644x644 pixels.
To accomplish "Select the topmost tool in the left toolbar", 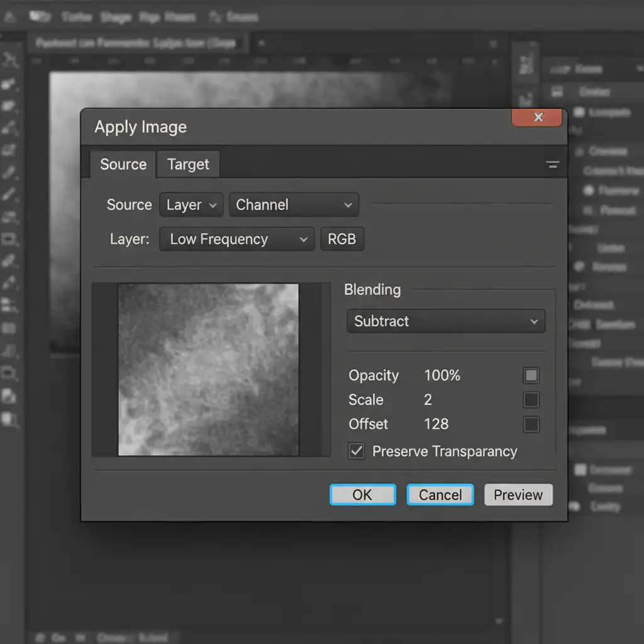I will point(11,60).
